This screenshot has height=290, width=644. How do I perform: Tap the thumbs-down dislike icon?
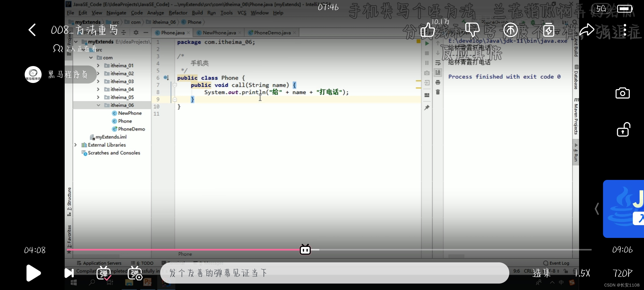pyautogui.click(x=472, y=30)
